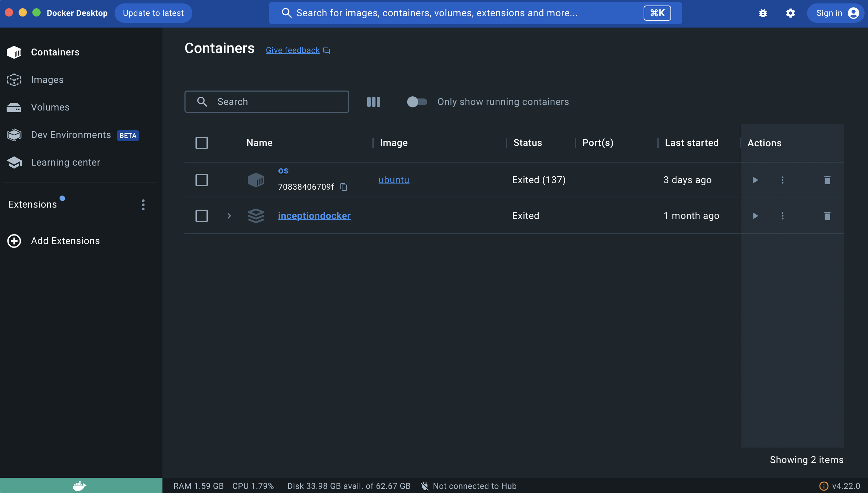
Task: Click the Containers cube icon in sidebar
Action: coord(14,52)
